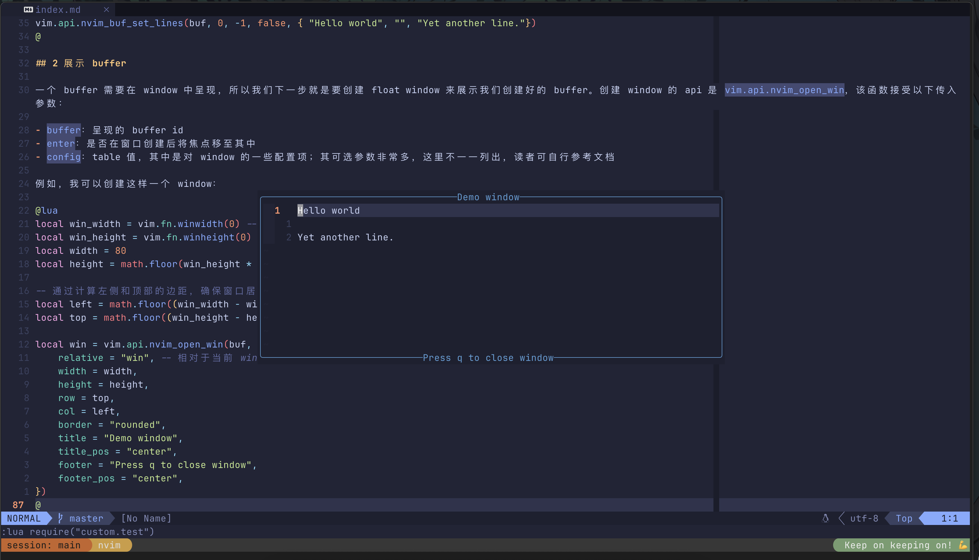Click the highlighted vim.api.nvim_open_win code
Viewport: 979px width, 560px height.
784,90
